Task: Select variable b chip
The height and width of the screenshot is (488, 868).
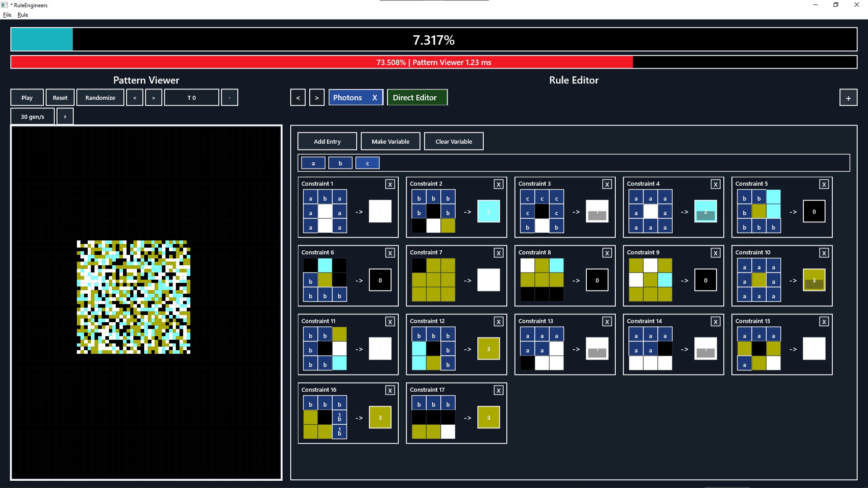Action: click(x=340, y=163)
